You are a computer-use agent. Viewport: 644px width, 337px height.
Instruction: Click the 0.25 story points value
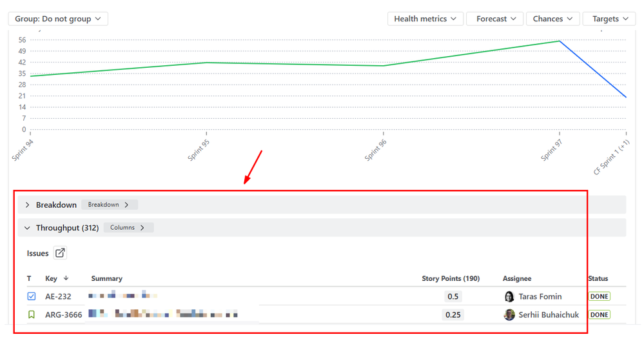[453, 315]
